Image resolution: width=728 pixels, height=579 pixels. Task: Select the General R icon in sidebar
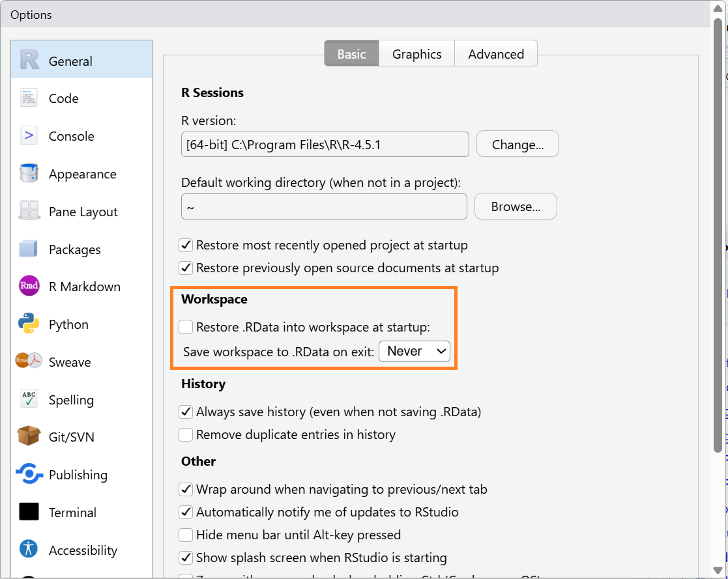tap(29, 60)
